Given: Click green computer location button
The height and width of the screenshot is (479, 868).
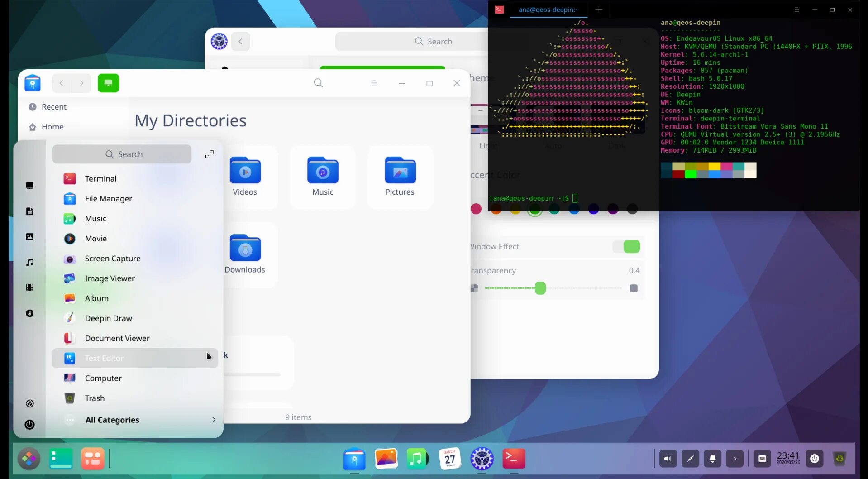Looking at the screenshot, I should click(109, 83).
